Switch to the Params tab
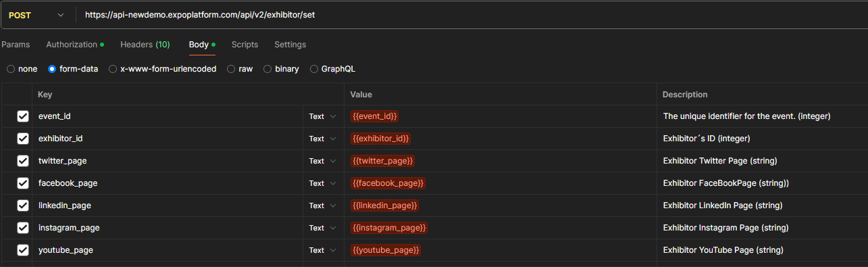 pyautogui.click(x=15, y=45)
